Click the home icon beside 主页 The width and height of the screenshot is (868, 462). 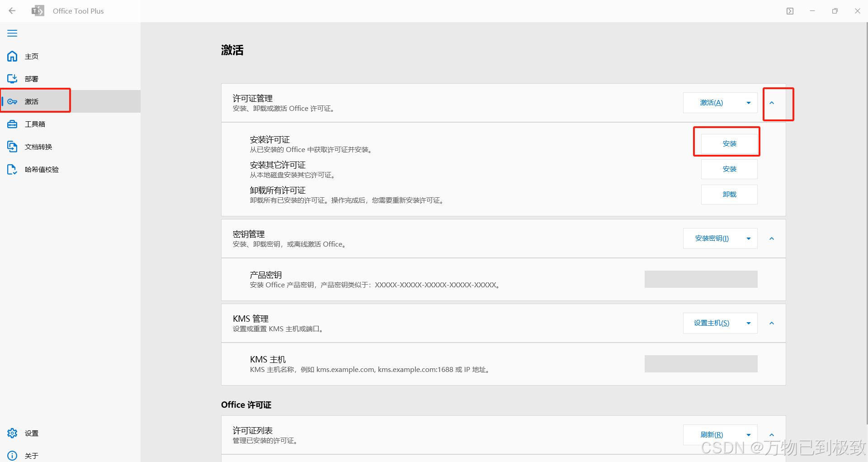coord(12,56)
